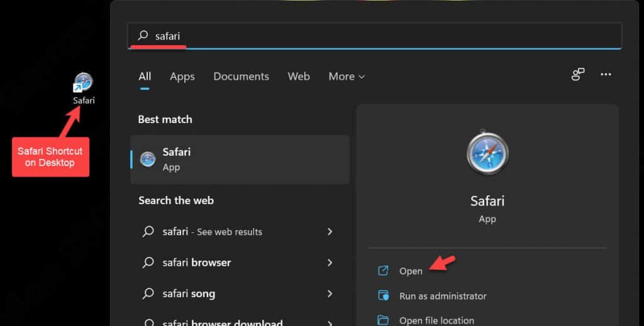The width and height of the screenshot is (644, 326).
Task: Click into the search field containing safari
Action: click(377, 36)
